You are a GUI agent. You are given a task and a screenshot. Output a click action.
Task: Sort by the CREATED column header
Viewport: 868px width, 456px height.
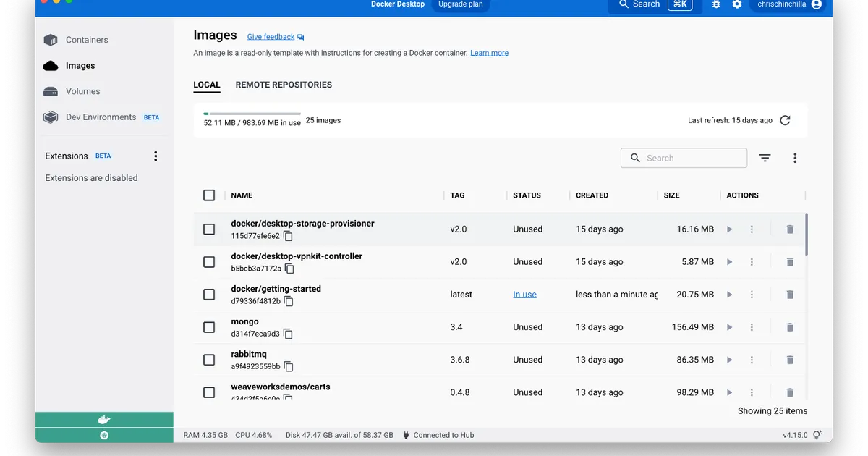point(592,195)
